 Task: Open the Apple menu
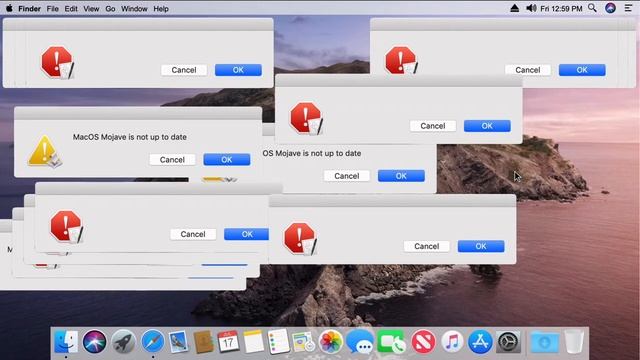tap(9, 8)
